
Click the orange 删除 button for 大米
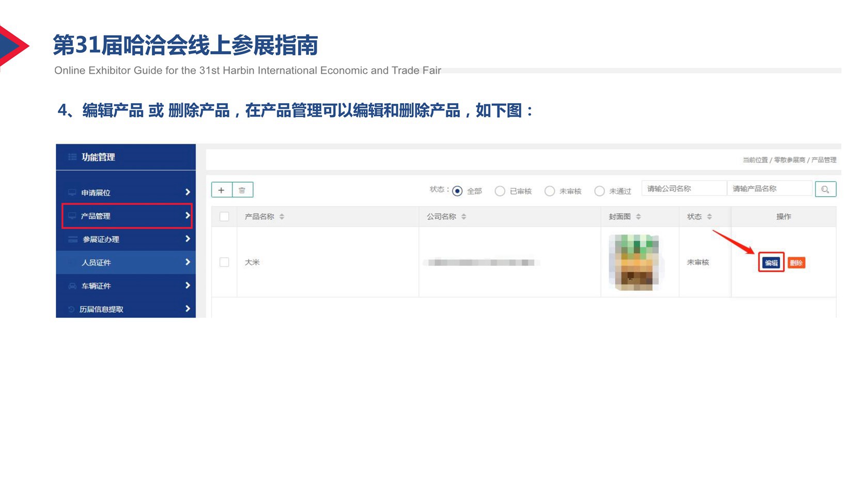pyautogui.click(x=796, y=263)
